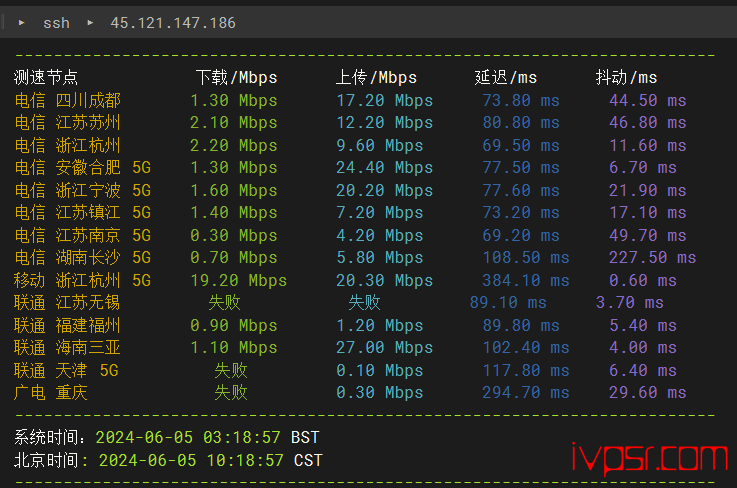Click the 抖动/ms column header
The width and height of the screenshot is (737, 488).
click(627, 77)
